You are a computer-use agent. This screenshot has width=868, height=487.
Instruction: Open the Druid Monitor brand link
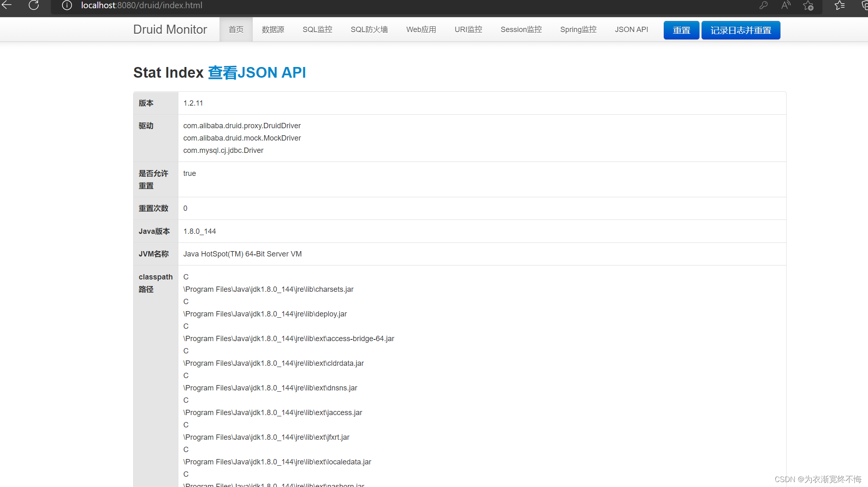pos(170,30)
